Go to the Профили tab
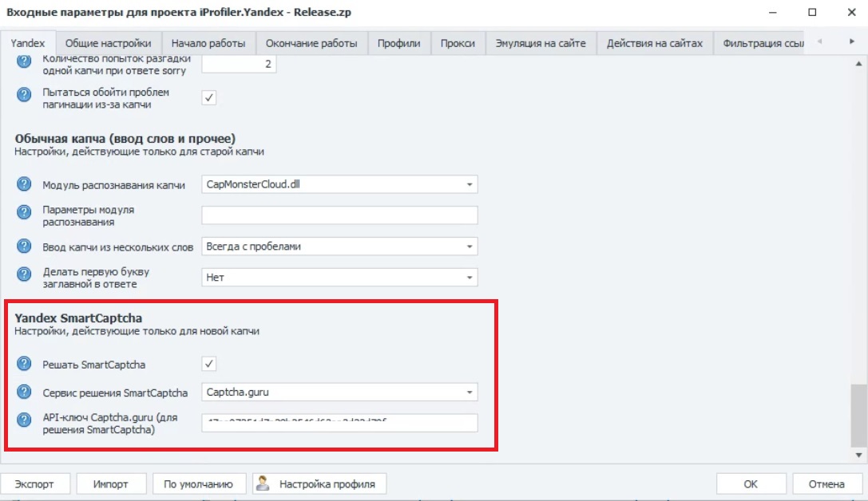The width and height of the screenshot is (868, 501). click(398, 43)
